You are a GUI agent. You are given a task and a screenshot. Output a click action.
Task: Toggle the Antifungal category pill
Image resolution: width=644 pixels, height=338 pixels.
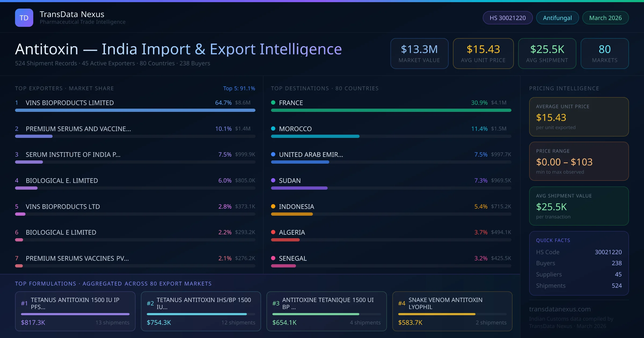click(557, 18)
